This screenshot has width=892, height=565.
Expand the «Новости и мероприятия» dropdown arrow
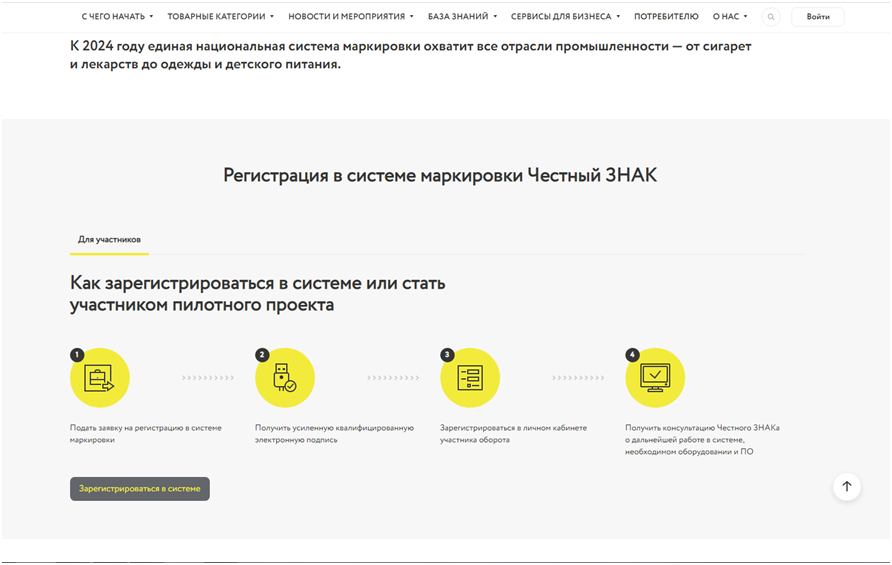click(x=412, y=17)
